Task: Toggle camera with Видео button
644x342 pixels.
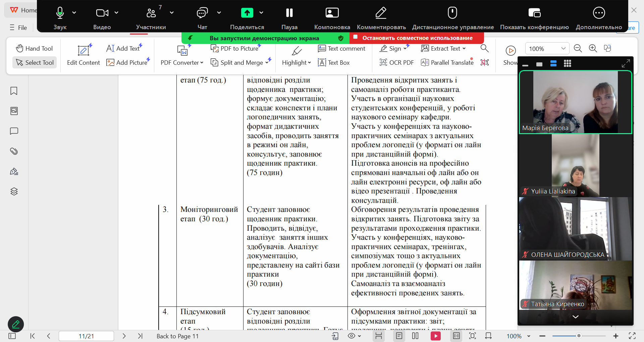Action: coord(102,17)
